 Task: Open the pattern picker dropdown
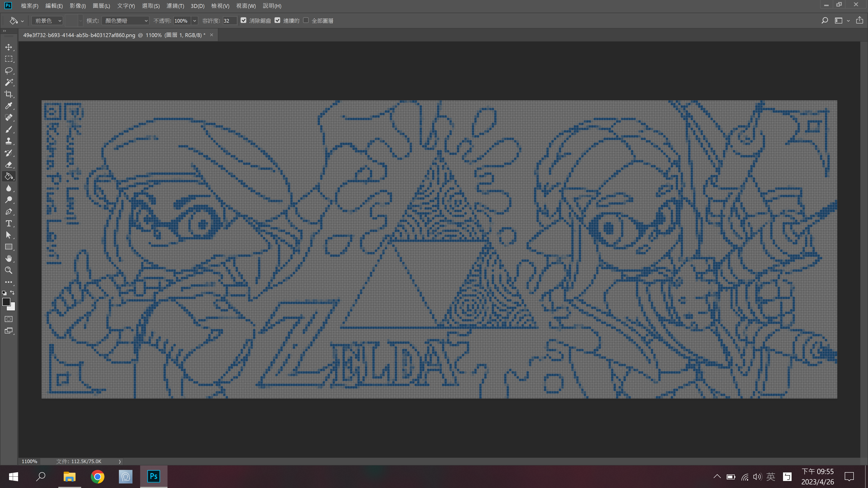point(80,21)
